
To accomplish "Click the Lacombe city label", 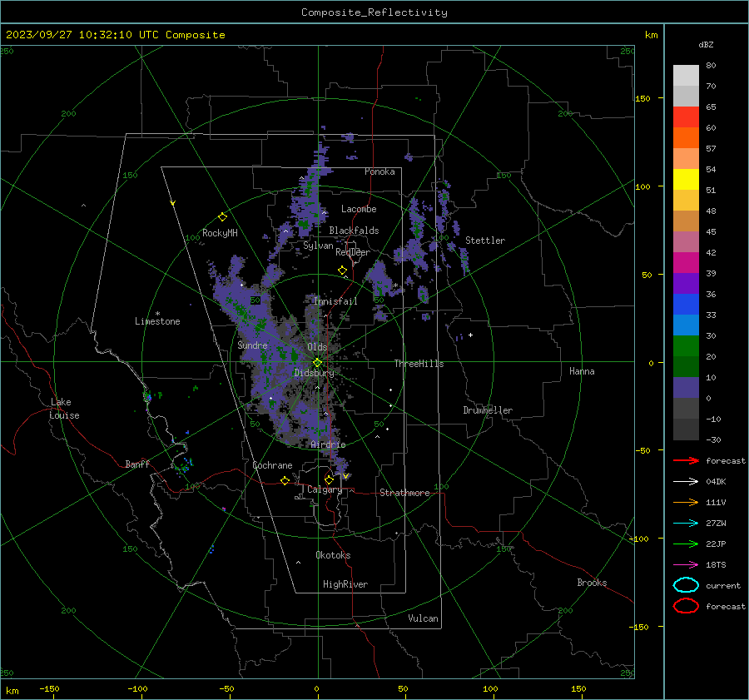I will [359, 209].
